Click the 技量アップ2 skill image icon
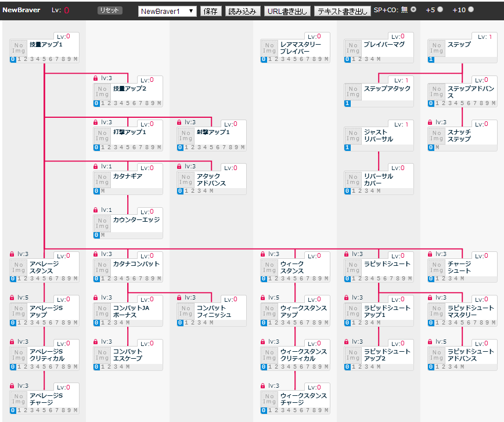This screenshot has height=422, width=504. tap(102, 92)
